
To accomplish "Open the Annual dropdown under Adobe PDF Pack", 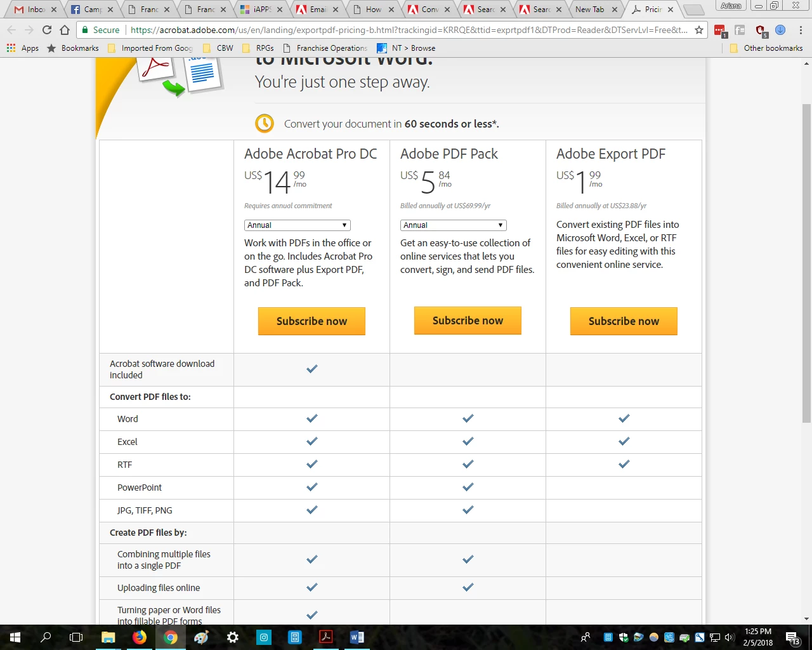I will [x=454, y=225].
